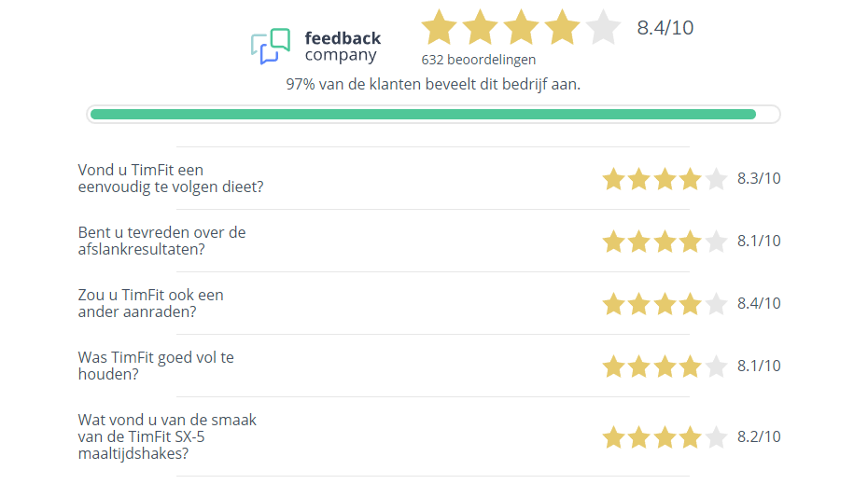
Task: Click third star in ander aanraden row
Action: pos(665,304)
